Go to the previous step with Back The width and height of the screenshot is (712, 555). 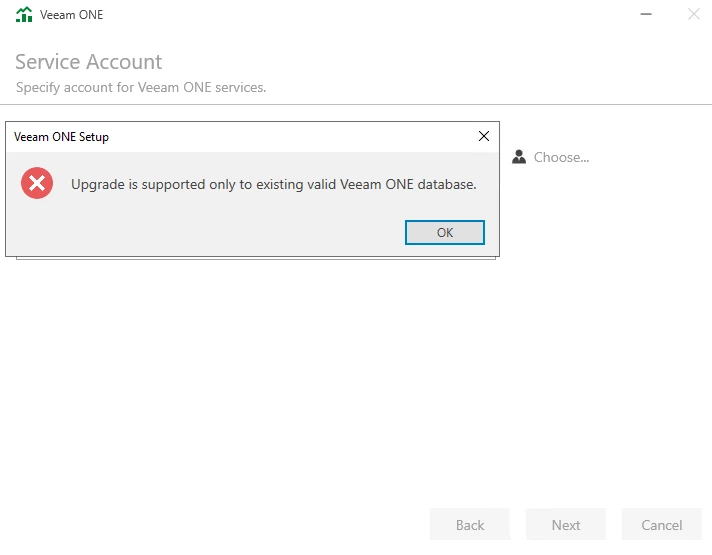[470, 525]
